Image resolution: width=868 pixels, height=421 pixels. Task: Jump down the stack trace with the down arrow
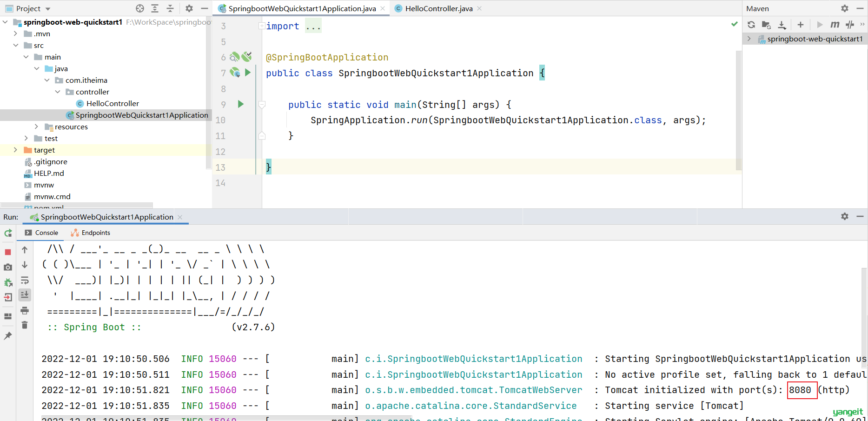point(25,265)
